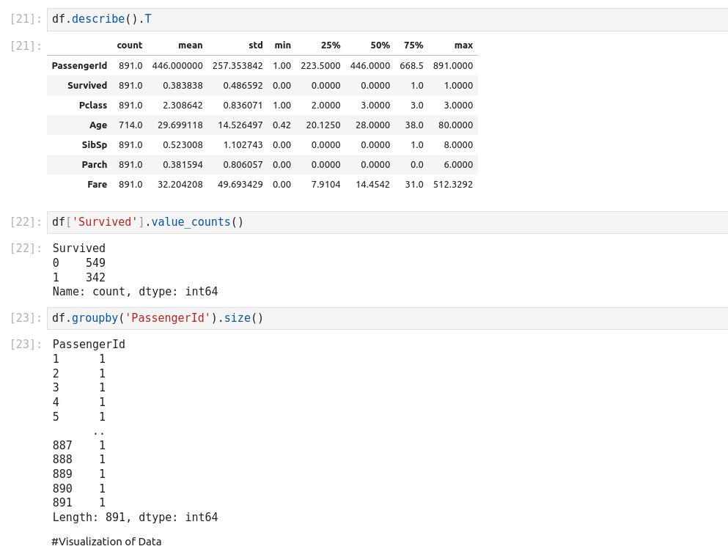The height and width of the screenshot is (560, 728).
Task: Click the input prompt [22] beside code cell
Action: 26,222
